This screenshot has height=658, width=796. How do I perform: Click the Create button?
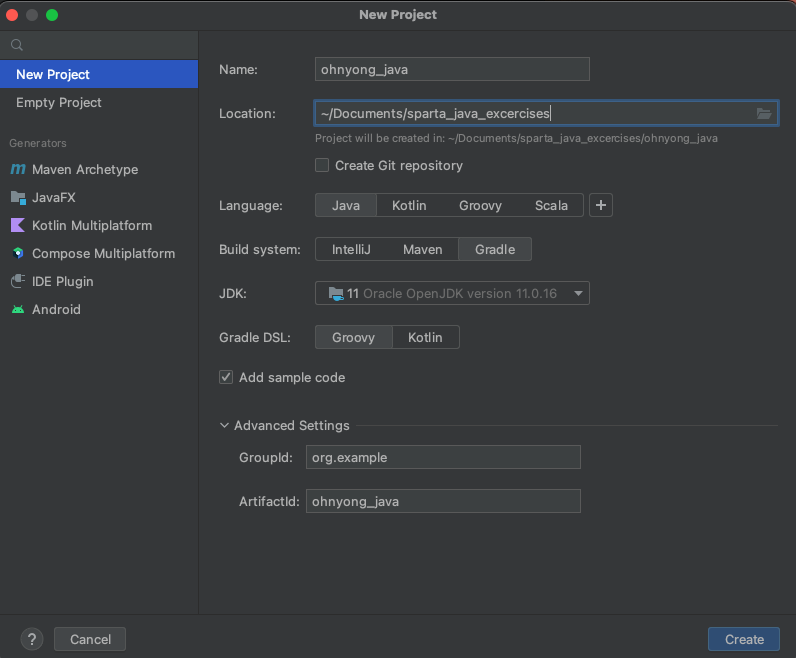click(x=744, y=639)
